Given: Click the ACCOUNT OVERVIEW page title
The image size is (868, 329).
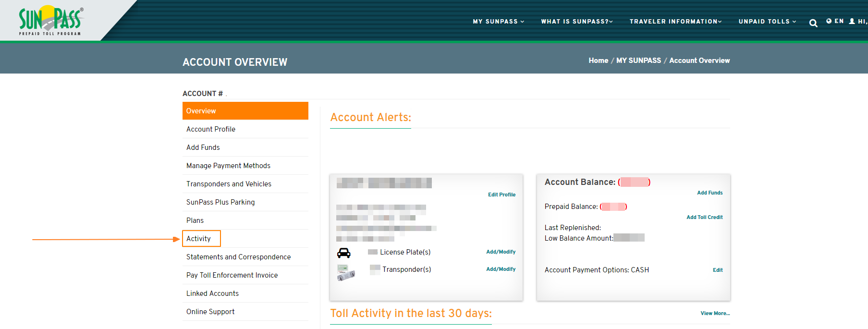Looking at the screenshot, I should click(x=235, y=62).
